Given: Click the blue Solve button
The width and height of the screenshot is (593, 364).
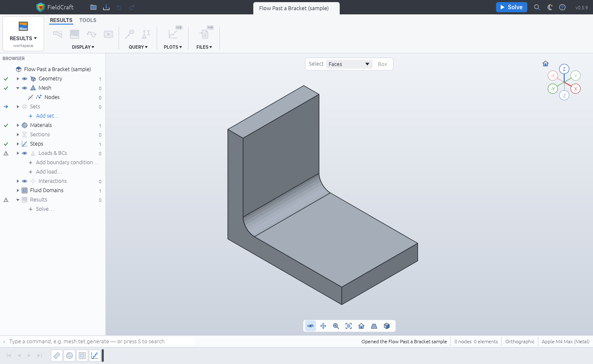Looking at the screenshot, I should [x=512, y=7].
